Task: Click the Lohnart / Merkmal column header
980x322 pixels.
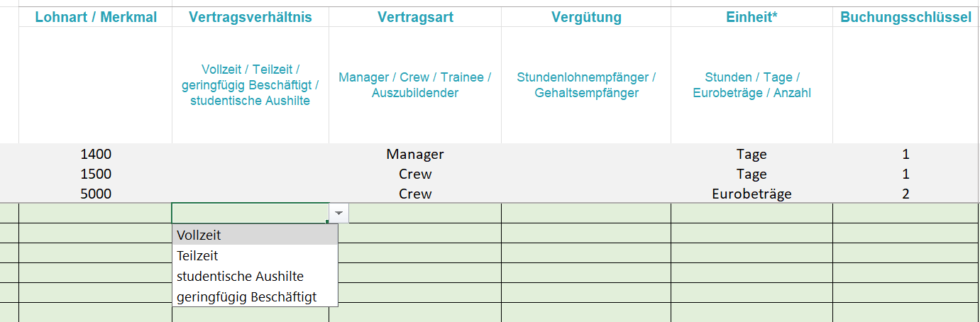Action: 96,17
